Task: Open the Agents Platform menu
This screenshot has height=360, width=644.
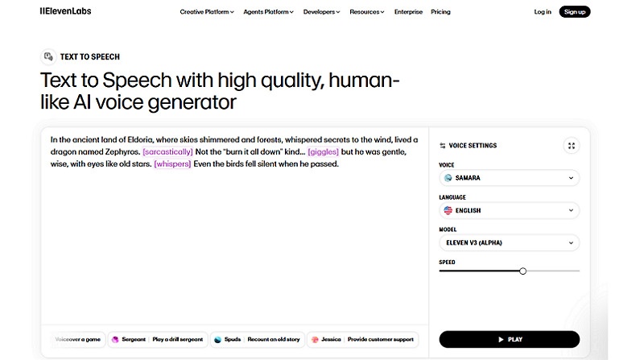Action: (268, 12)
